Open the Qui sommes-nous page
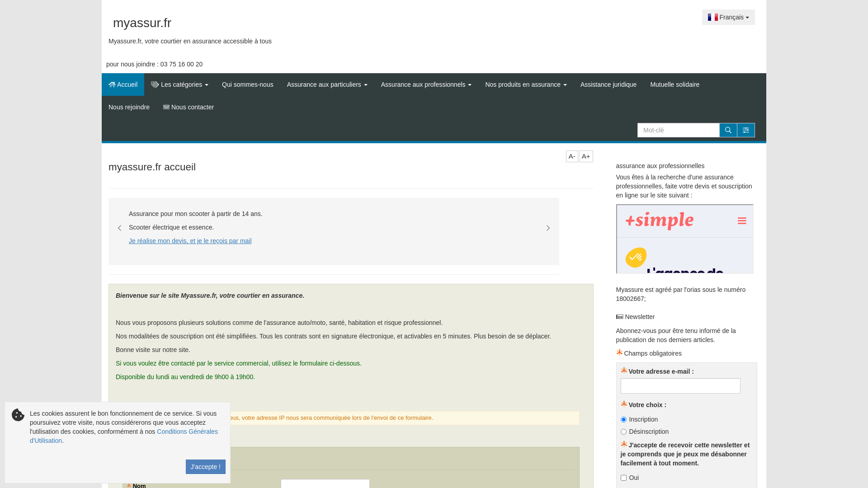This screenshot has width=868, height=488. (247, 84)
